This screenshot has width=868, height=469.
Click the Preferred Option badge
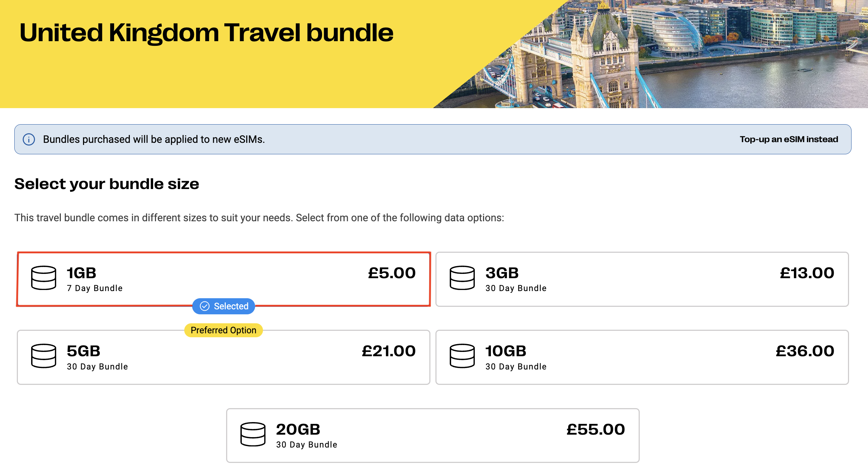223,330
